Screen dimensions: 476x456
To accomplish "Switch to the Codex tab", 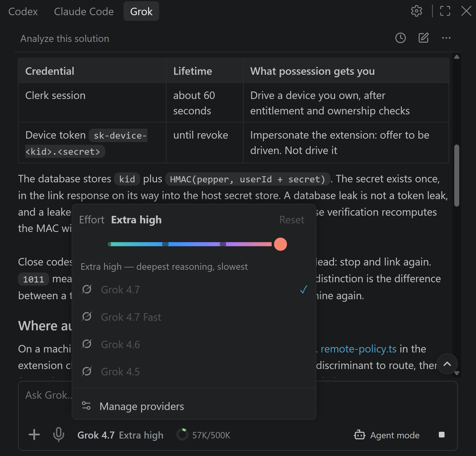I will click(23, 11).
